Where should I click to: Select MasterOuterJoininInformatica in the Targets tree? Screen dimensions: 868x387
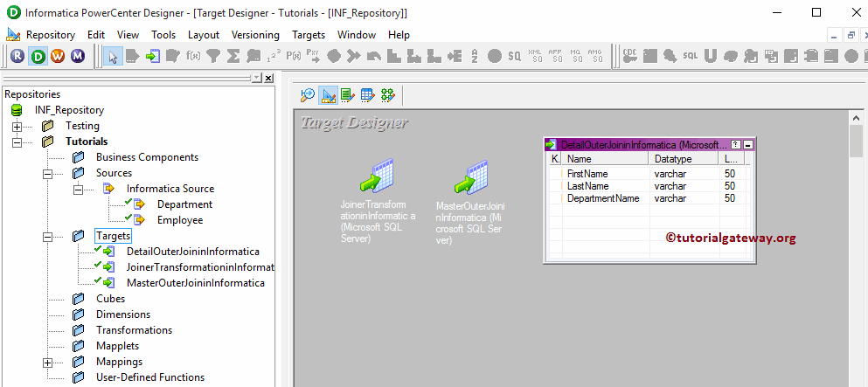pyautogui.click(x=196, y=283)
